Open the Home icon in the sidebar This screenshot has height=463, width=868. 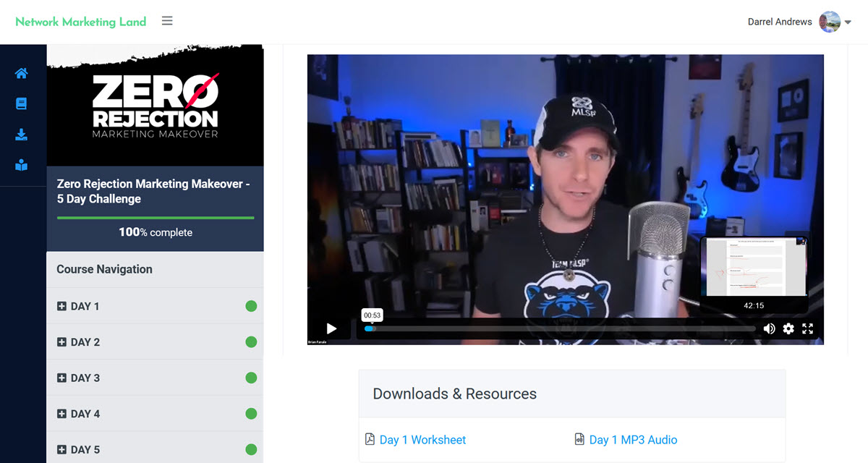(21, 73)
